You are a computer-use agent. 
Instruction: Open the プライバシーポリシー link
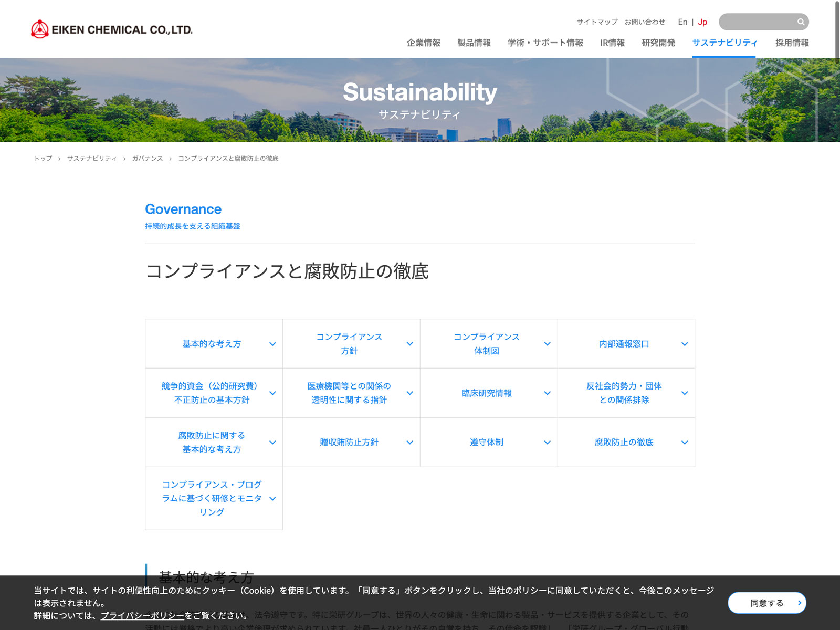point(142,616)
